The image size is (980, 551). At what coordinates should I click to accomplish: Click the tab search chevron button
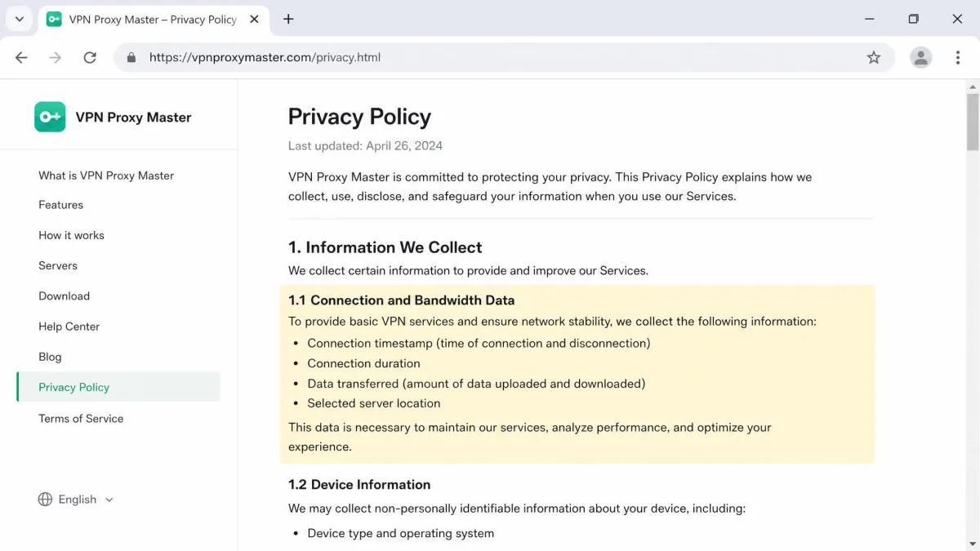(20, 19)
